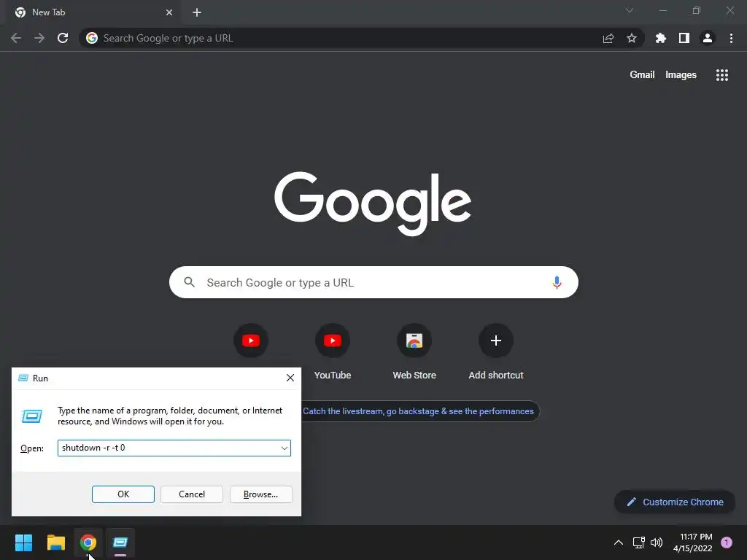Click the Customize Chrome button

675,502
